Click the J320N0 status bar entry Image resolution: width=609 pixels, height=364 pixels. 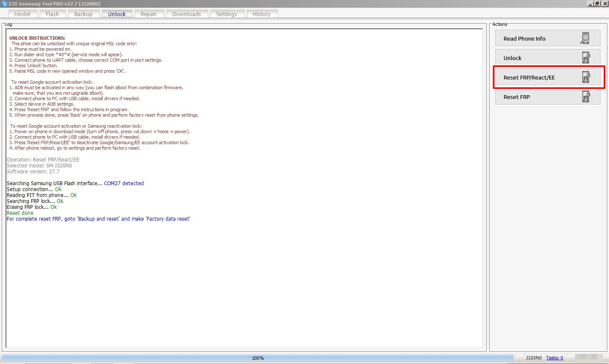[534, 358]
